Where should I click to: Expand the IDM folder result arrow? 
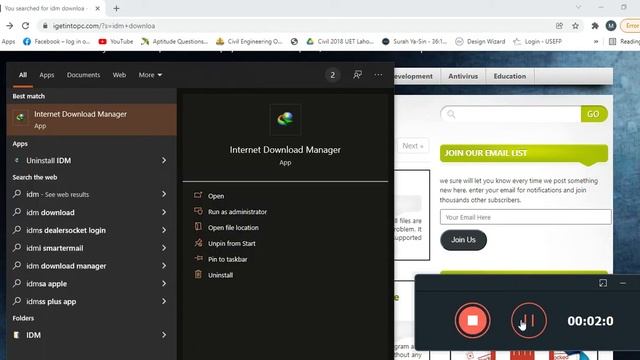(164, 335)
